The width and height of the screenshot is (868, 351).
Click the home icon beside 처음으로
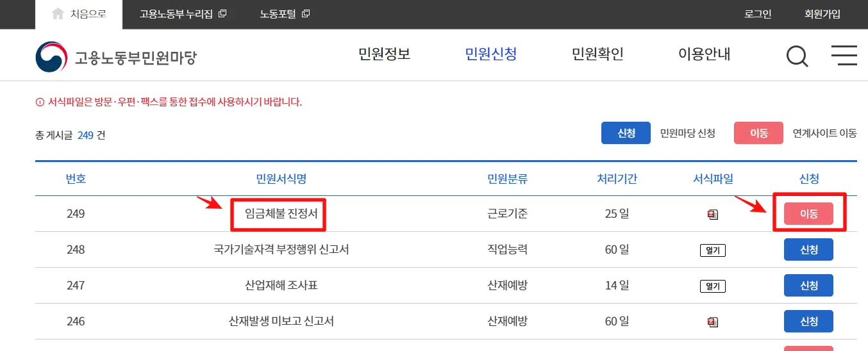pos(58,13)
